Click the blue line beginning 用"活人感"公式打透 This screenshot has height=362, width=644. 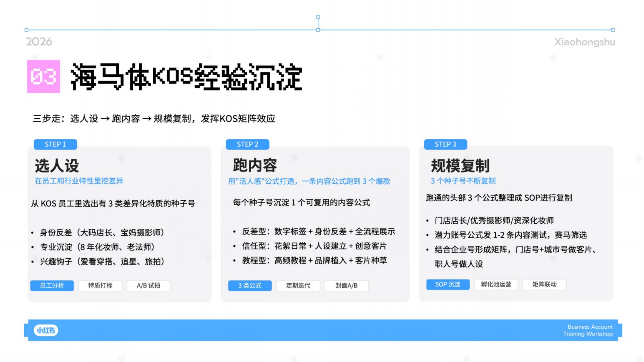(309, 181)
